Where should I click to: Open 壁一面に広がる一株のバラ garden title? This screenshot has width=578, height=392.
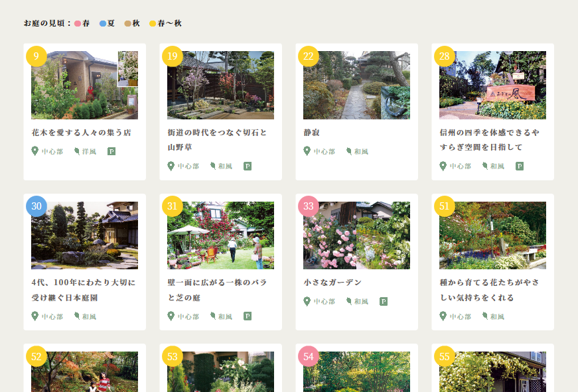tap(217, 290)
